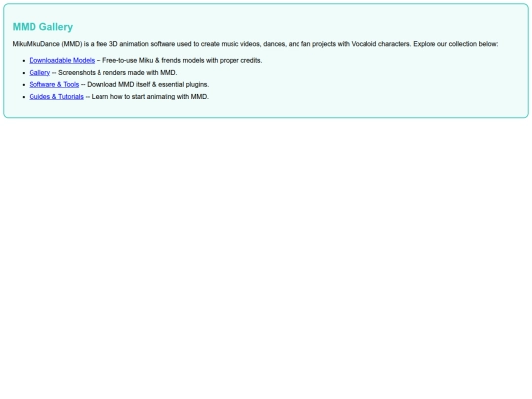Open the Guides & Tutorials link
This screenshot has height=399, width=532.
click(56, 97)
